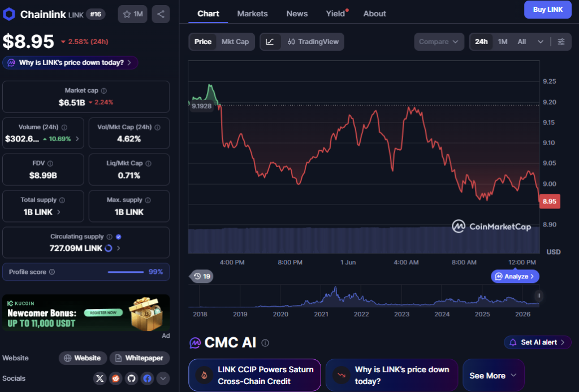Screen dimensions: 579x392
Task: Click the Buy LINK button
Action: coord(547,10)
